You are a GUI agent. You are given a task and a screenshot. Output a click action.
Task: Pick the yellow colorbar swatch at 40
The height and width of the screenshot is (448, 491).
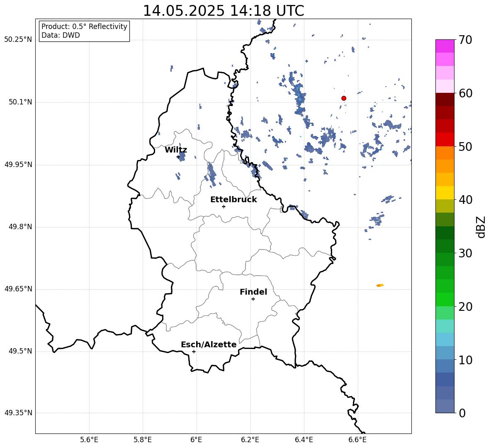click(445, 193)
